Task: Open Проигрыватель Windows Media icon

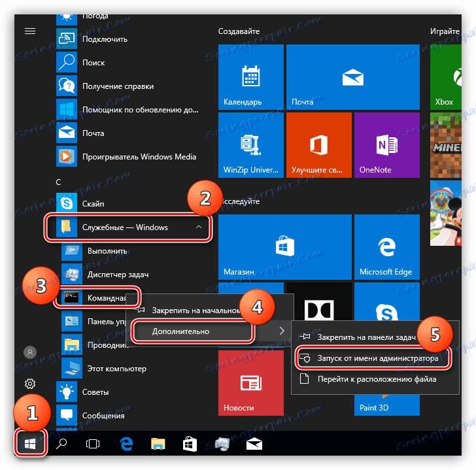Action: (x=67, y=157)
